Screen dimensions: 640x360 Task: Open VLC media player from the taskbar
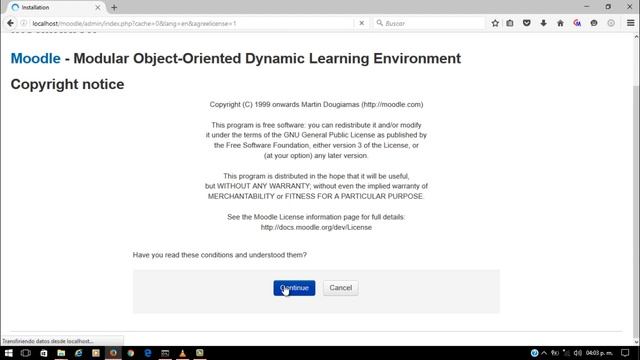click(182, 353)
